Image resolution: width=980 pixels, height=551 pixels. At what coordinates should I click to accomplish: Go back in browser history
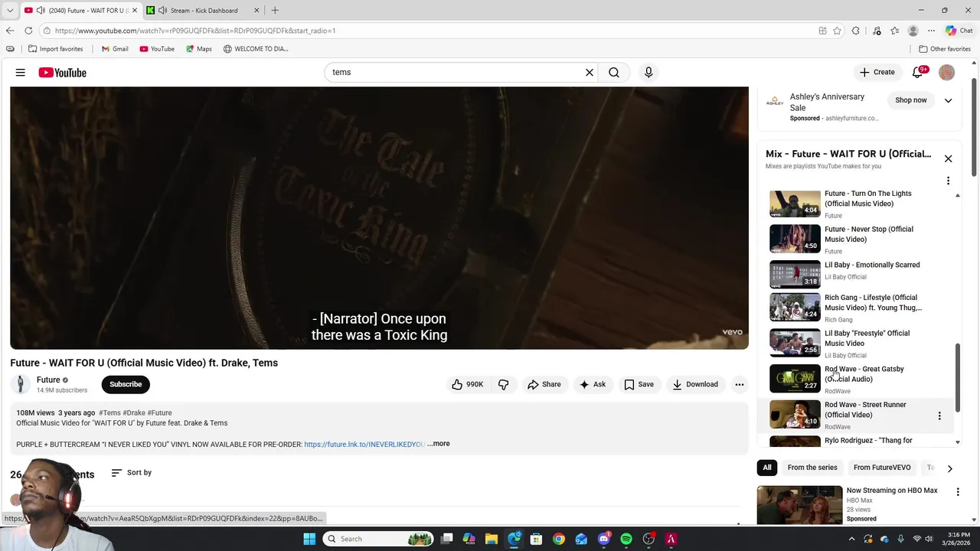pos(10,31)
